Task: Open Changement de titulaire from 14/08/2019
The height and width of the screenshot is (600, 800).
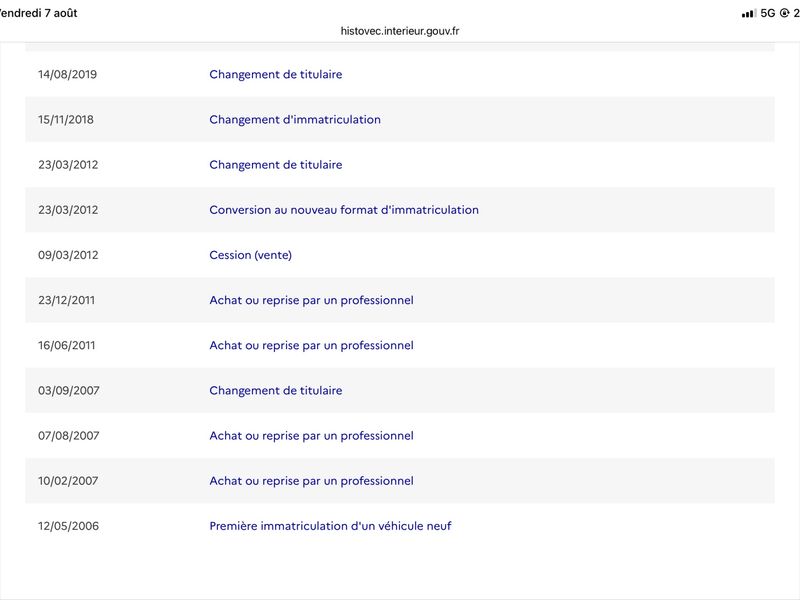Action: point(276,74)
